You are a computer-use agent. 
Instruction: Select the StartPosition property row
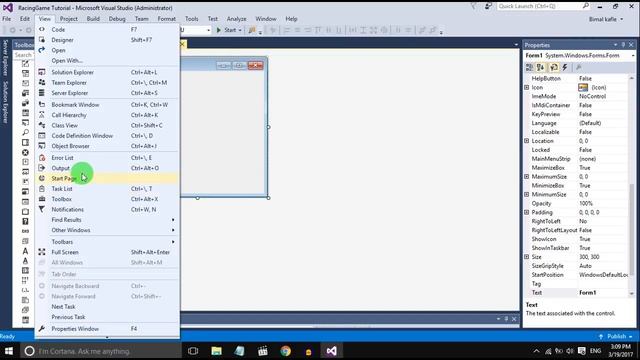tap(576, 275)
